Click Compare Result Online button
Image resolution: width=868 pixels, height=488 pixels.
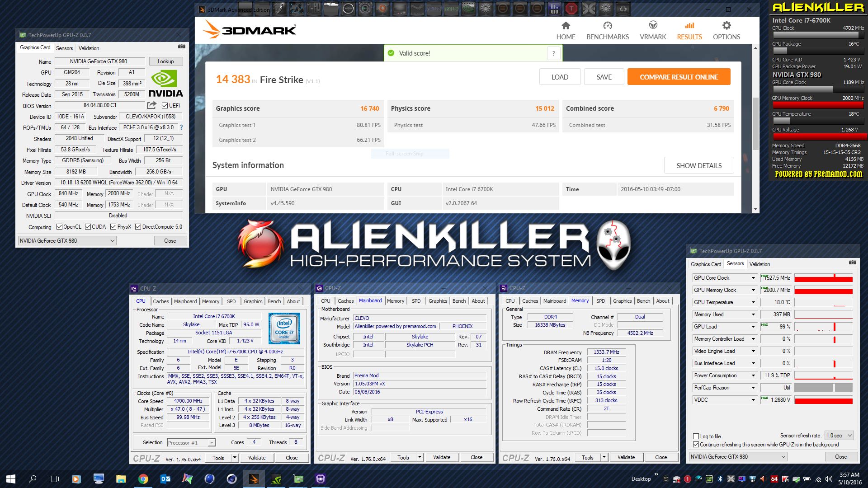pyautogui.click(x=679, y=77)
